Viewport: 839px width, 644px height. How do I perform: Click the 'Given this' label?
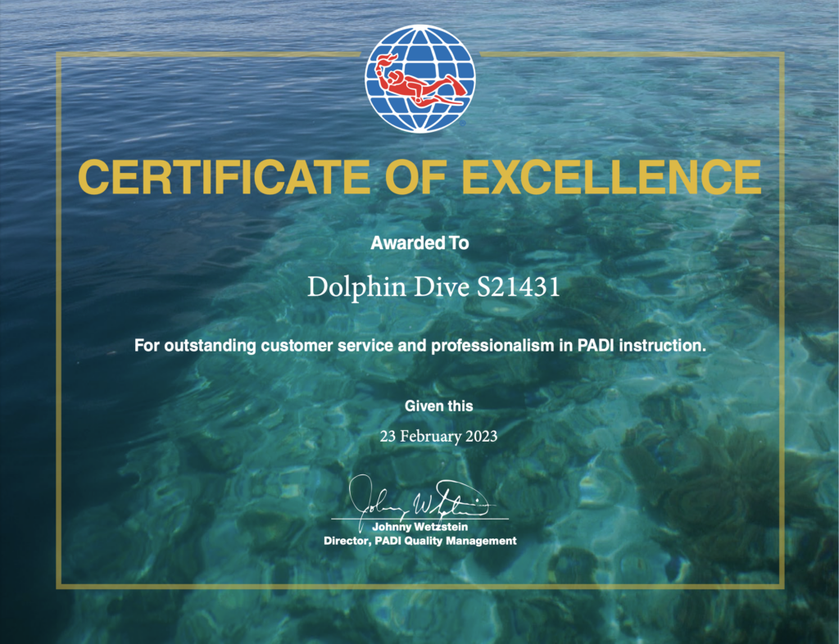pyautogui.click(x=439, y=406)
